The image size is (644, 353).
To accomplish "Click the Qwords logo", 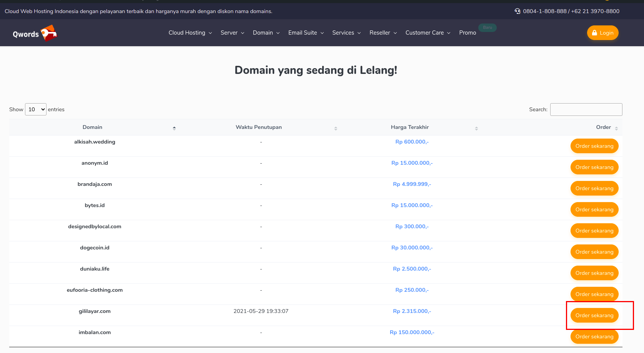I will click(x=35, y=33).
